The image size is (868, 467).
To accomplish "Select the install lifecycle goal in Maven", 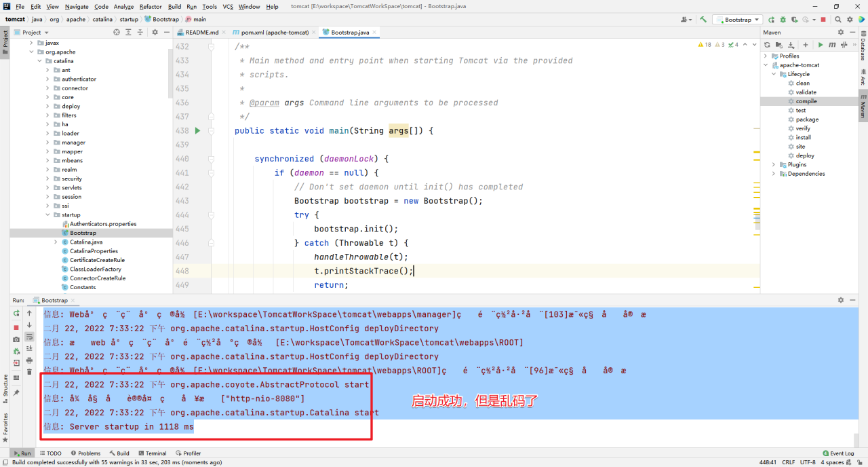I will (803, 137).
